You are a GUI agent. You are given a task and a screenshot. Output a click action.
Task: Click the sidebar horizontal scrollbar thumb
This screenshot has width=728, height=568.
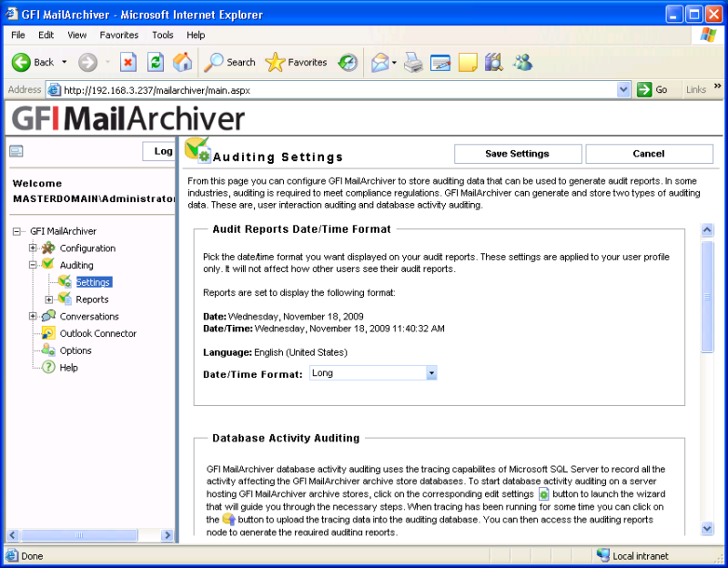[x=79, y=535]
